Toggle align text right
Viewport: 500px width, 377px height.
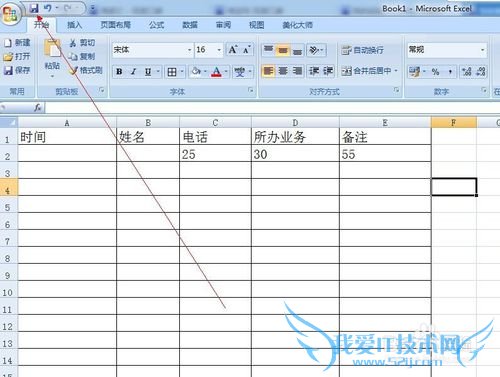(297, 71)
